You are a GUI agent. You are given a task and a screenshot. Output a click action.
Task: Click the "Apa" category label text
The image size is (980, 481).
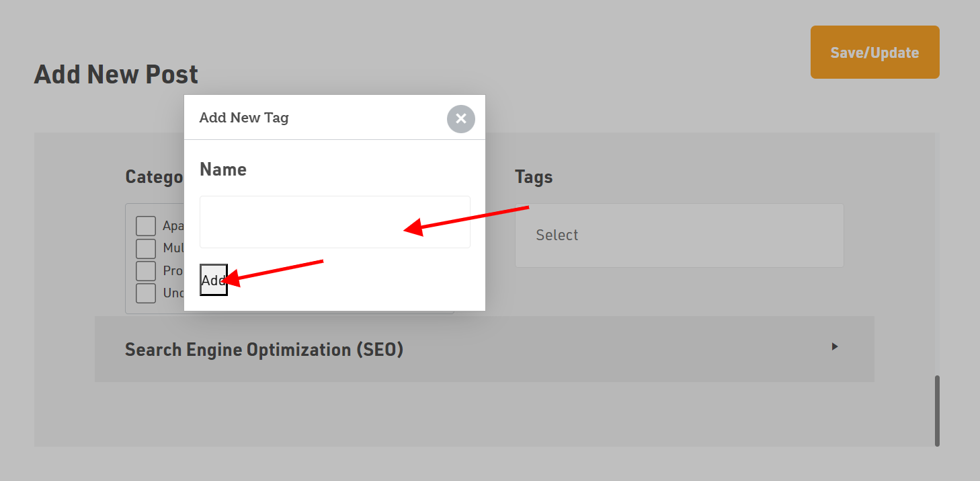pyautogui.click(x=173, y=226)
